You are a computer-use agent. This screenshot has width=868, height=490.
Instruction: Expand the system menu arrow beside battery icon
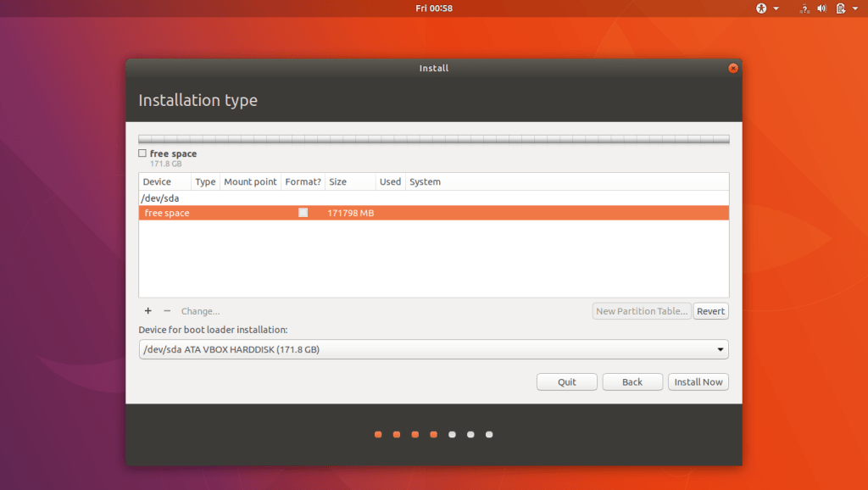854,8
